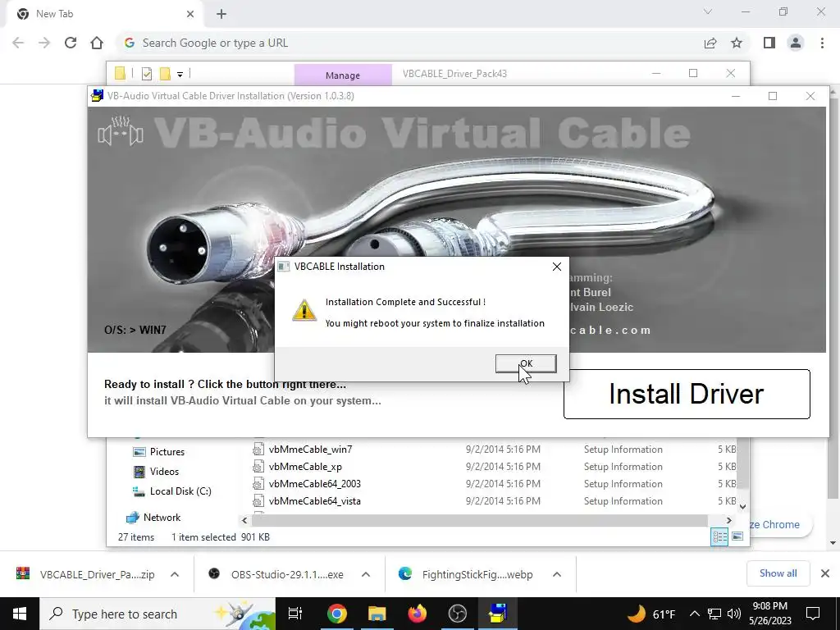
Task: Expand options for OBS-Studio download
Action: click(x=366, y=574)
